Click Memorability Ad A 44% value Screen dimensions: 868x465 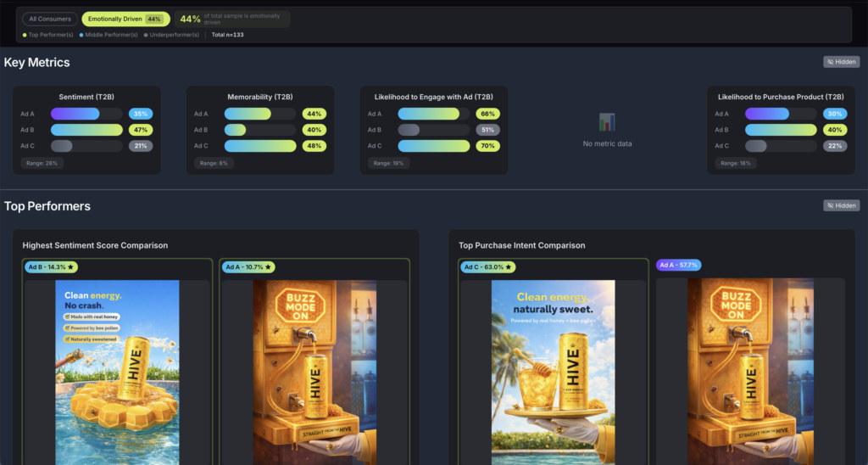pos(314,114)
